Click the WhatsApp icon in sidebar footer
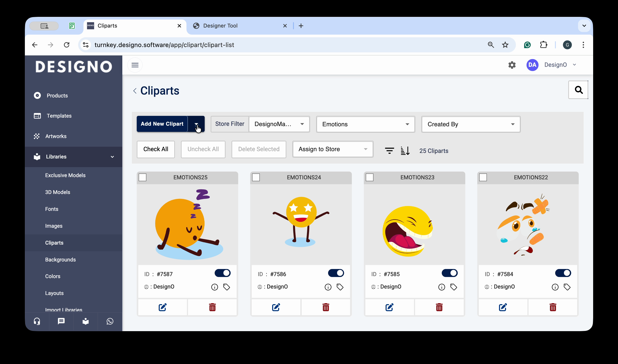Viewport: 618px width, 364px height. (110, 321)
